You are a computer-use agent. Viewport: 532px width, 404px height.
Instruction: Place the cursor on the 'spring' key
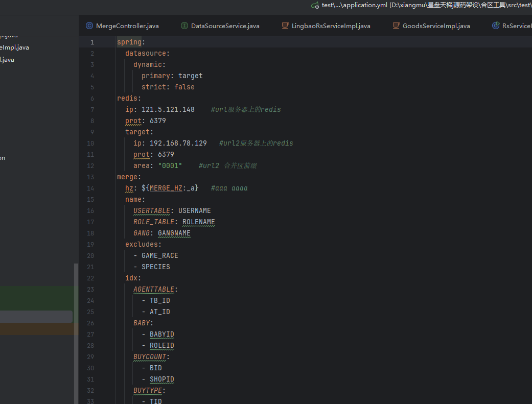coord(129,42)
